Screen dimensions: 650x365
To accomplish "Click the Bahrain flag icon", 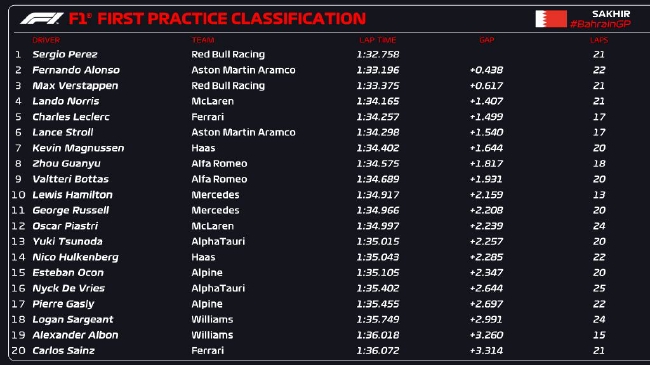I will coord(551,19).
